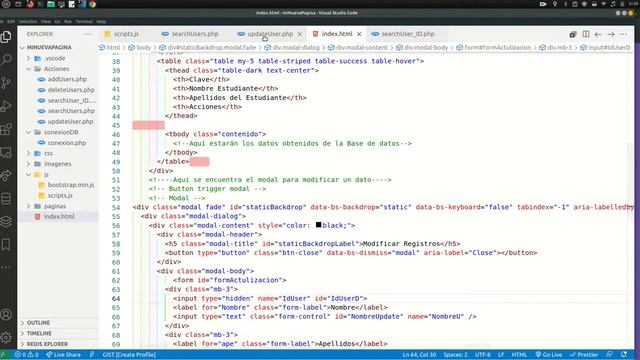640x360 pixels.
Task: Open the Selection menu
Action: (x=28, y=21)
